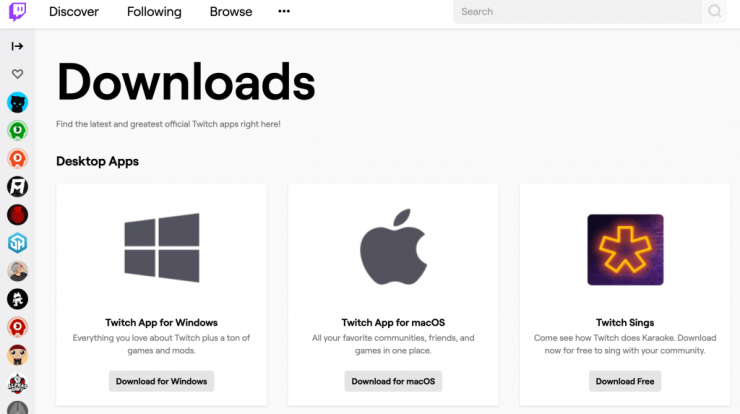Click the 'Twitch App for Windows' title
This screenshot has height=414, width=740.
[161, 323]
